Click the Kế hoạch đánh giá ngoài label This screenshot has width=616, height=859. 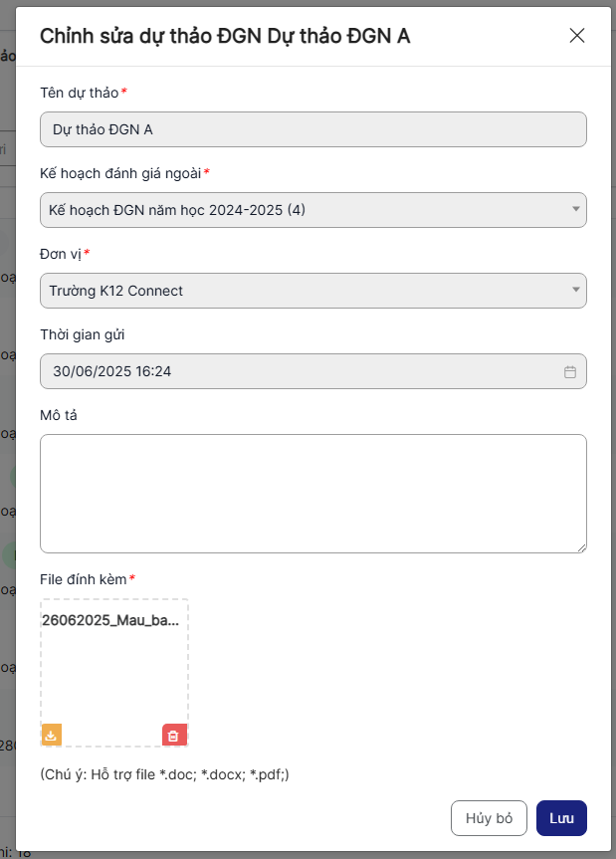tap(120, 173)
